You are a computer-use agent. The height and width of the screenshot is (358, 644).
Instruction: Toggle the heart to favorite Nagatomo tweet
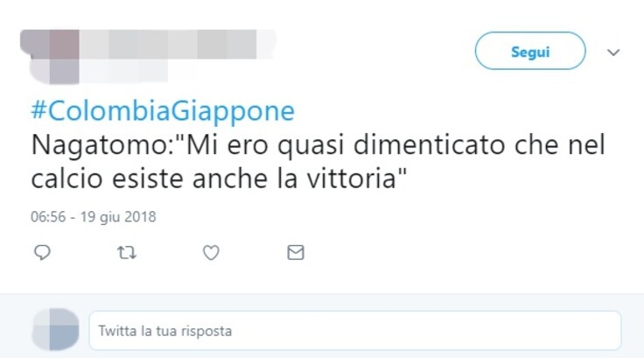coord(211,252)
